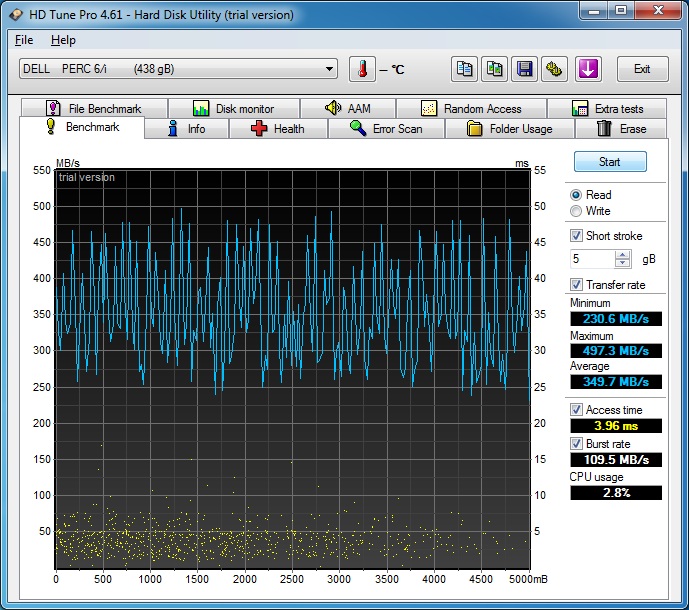Open the Help menu
The height and width of the screenshot is (610, 689).
point(63,40)
